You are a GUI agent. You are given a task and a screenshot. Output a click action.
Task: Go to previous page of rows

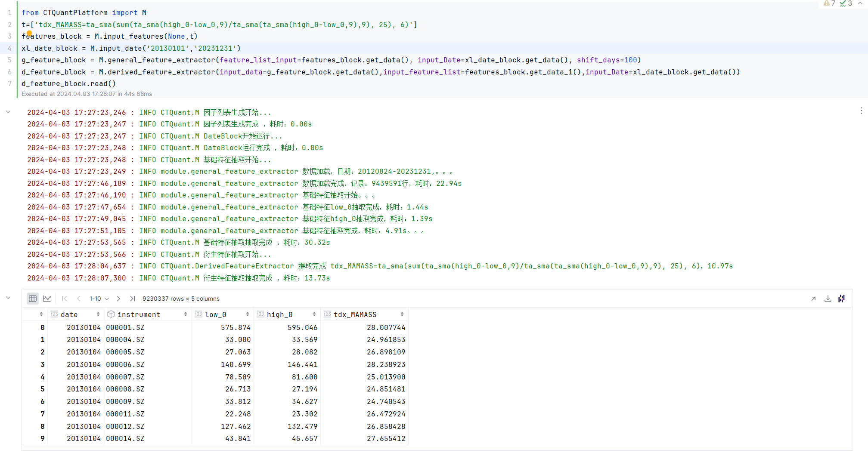[x=79, y=299]
